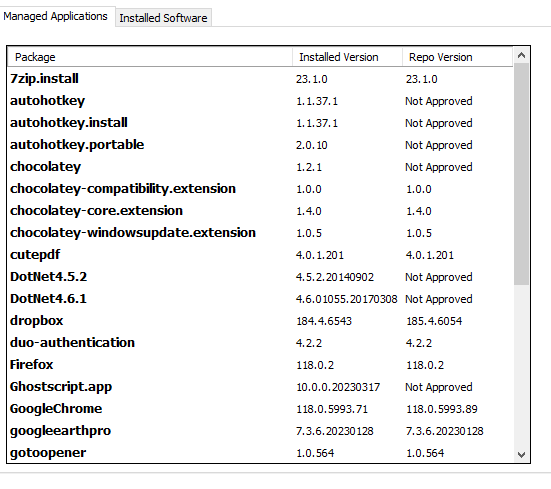Sort by Installed Version column header
This screenshot has height=489, width=551.
[x=347, y=57]
